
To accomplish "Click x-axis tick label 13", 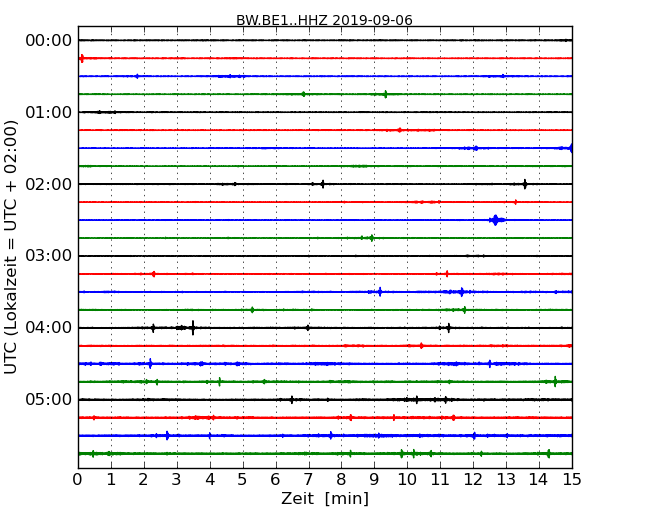I will point(506,480).
